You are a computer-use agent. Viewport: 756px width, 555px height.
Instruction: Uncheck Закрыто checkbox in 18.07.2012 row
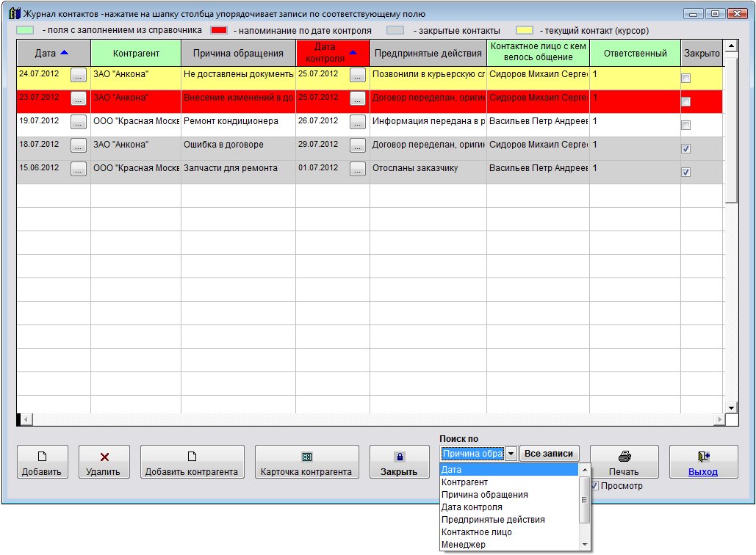685,148
